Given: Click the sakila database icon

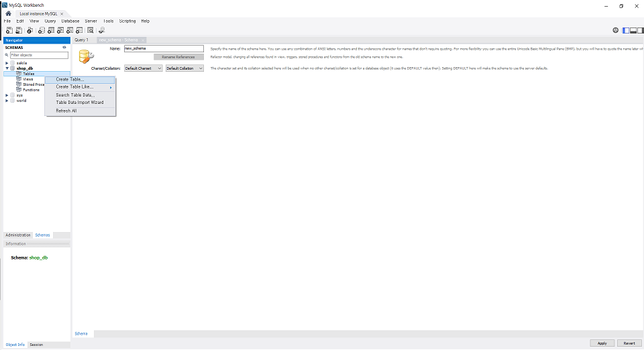Looking at the screenshot, I should coord(13,63).
